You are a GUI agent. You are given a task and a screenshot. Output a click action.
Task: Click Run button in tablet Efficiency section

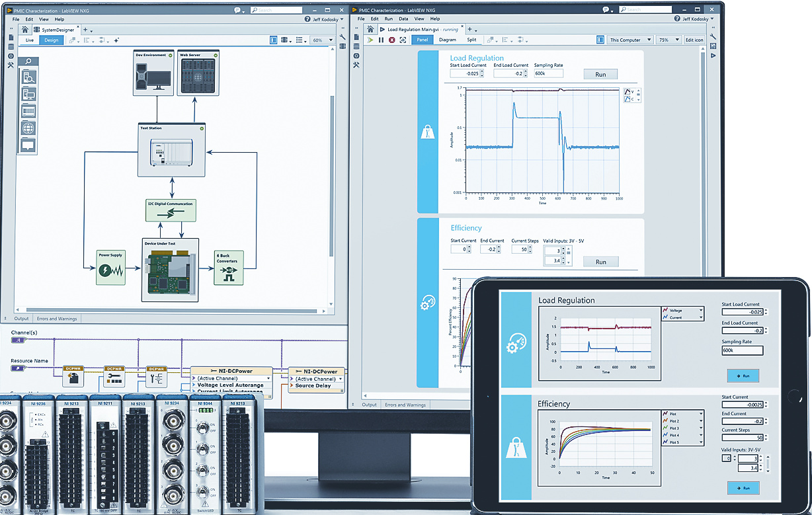point(743,488)
